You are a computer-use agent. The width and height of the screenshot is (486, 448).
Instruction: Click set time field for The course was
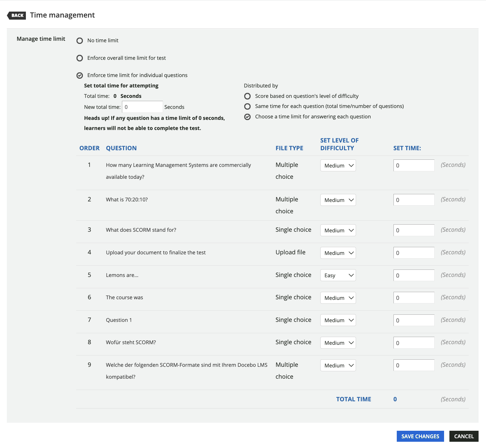[x=414, y=298]
